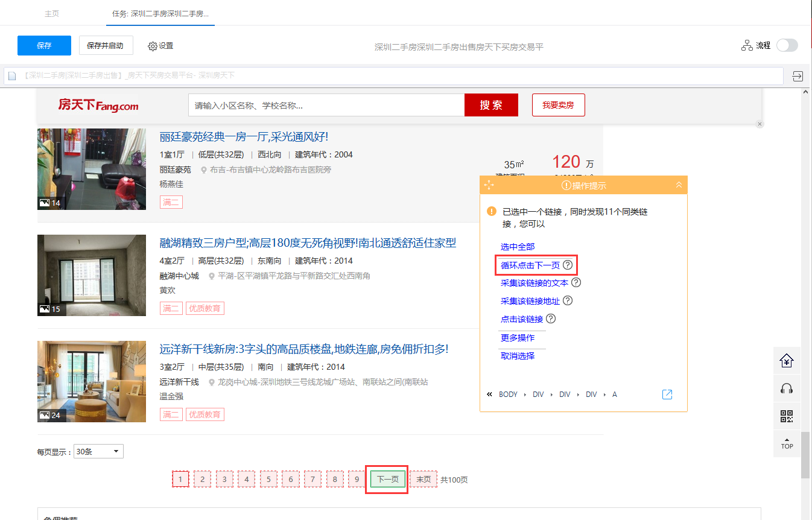Viewport: 812px width, 520px height.
Task: Click help icon next to 采集该链接地址
Action: tap(567, 300)
